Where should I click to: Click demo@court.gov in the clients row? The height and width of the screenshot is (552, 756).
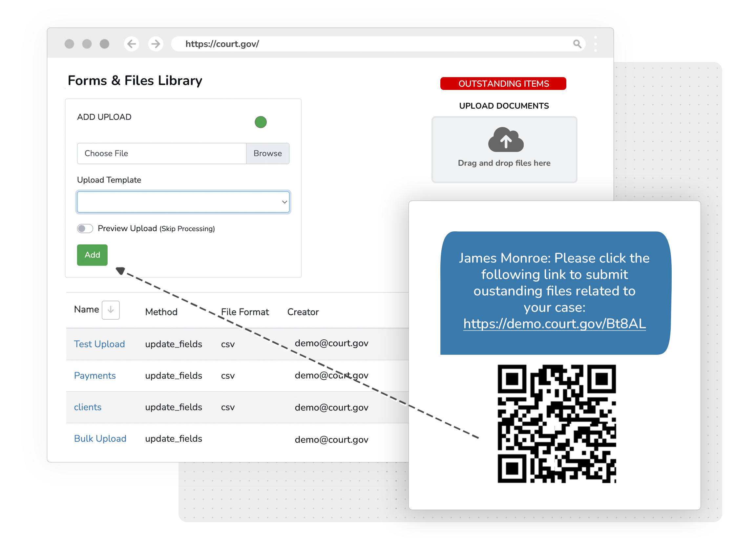pos(331,407)
